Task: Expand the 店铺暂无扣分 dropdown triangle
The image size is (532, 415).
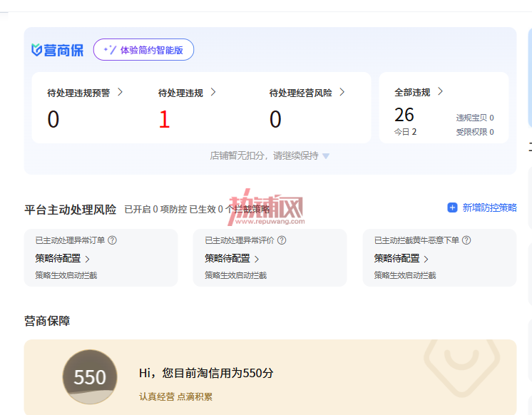Action: pyautogui.click(x=326, y=156)
